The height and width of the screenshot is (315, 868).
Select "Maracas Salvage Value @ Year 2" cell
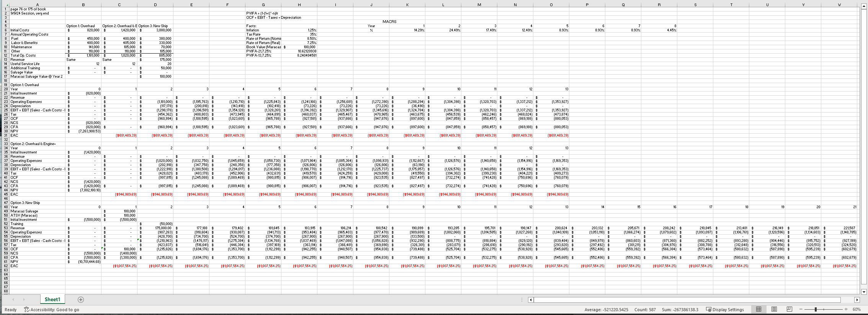pyautogui.click(x=38, y=77)
